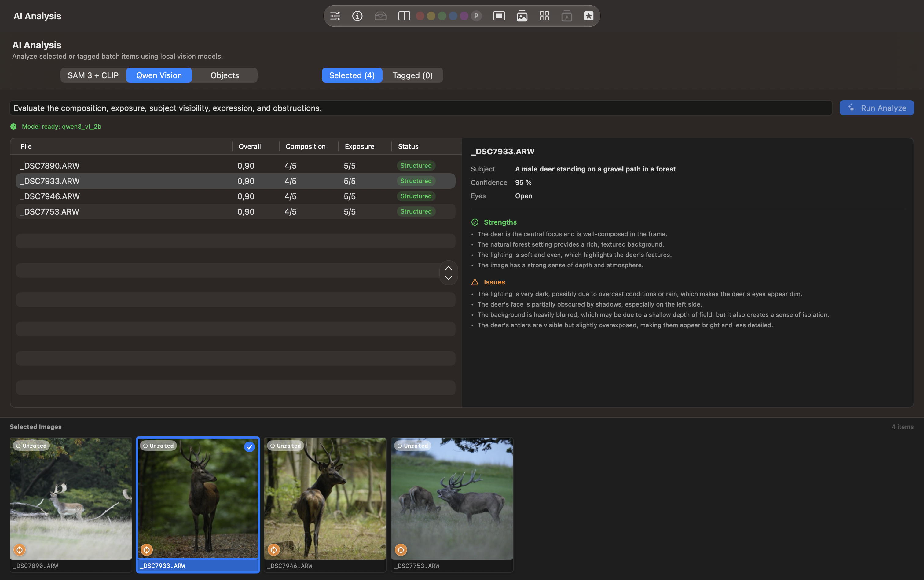Toggle the P pick label button
This screenshot has height=580, width=924.
pos(476,16)
